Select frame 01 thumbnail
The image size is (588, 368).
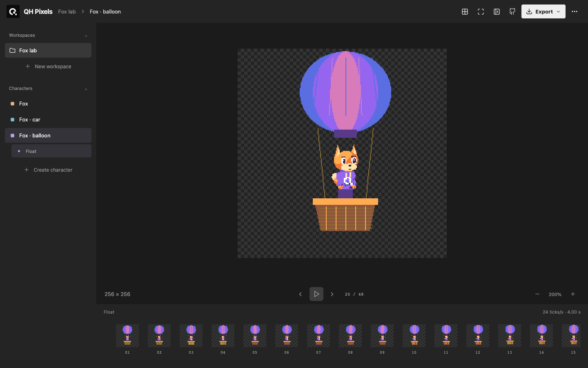127,336
